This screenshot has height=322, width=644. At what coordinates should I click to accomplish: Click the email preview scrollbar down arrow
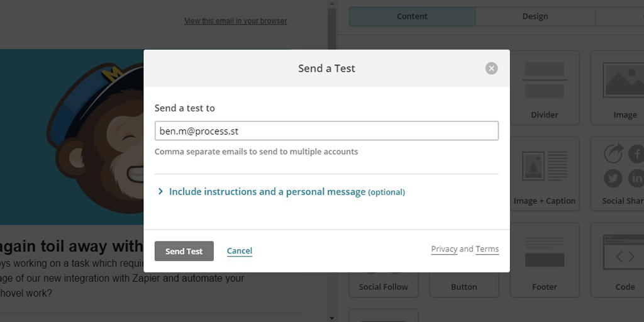pyautogui.click(x=331, y=318)
